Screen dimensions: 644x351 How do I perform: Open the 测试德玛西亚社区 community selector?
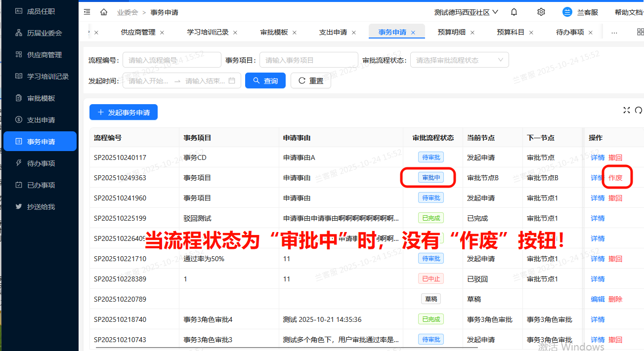coord(466,12)
